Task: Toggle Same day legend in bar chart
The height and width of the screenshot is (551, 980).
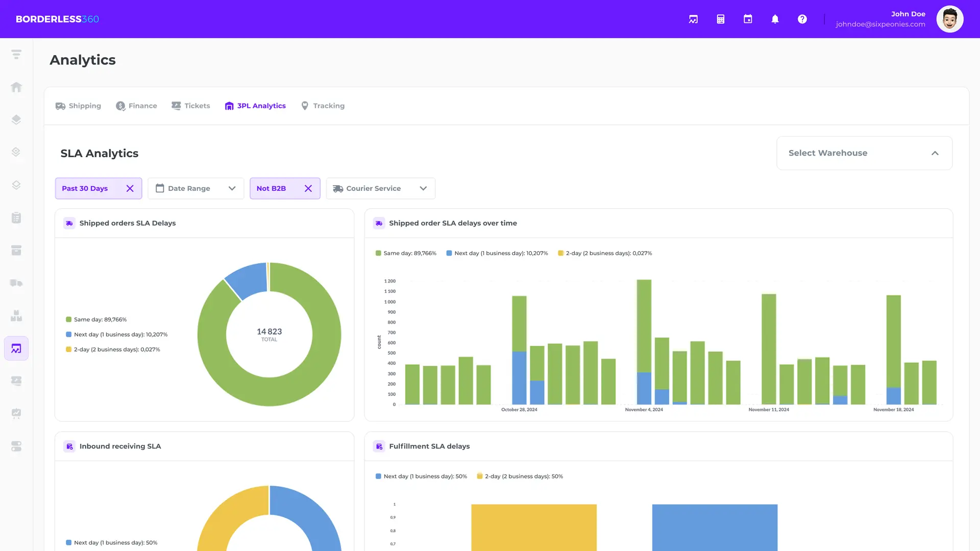Action: (406, 253)
